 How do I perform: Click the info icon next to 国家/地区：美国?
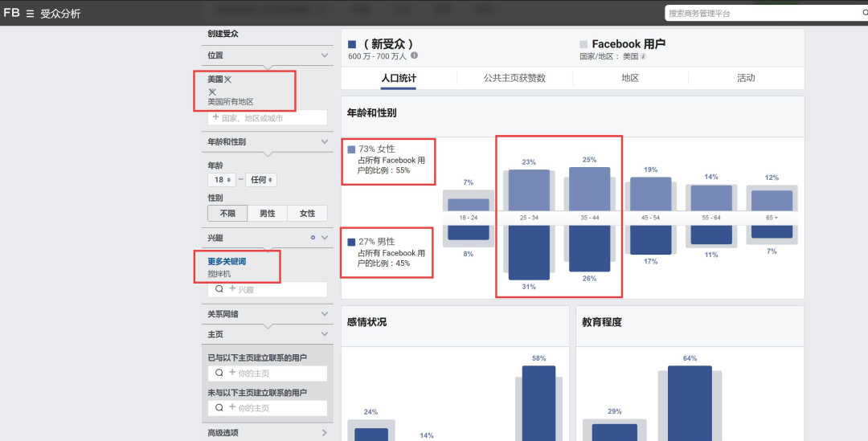(x=643, y=56)
